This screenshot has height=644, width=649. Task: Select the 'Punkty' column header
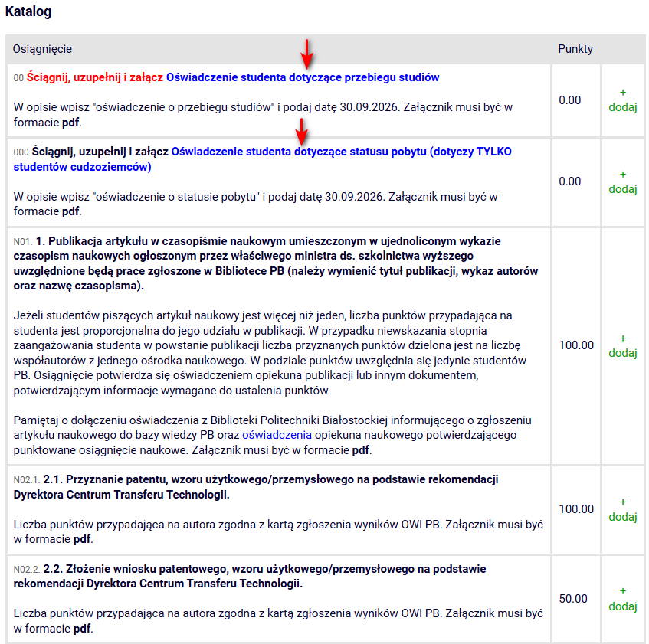pyautogui.click(x=575, y=49)
